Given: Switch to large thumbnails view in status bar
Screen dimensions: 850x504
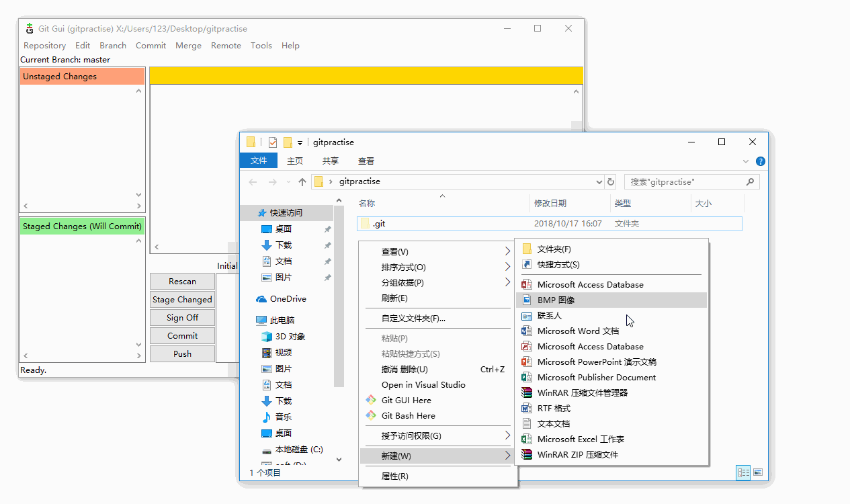Looking at the screenshot, I should click(x=759, y=472).
